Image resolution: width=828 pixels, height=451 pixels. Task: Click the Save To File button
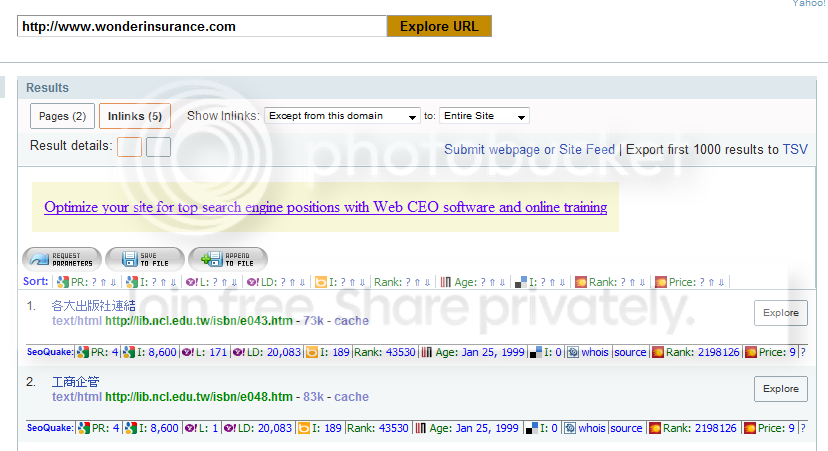[145, 259]
